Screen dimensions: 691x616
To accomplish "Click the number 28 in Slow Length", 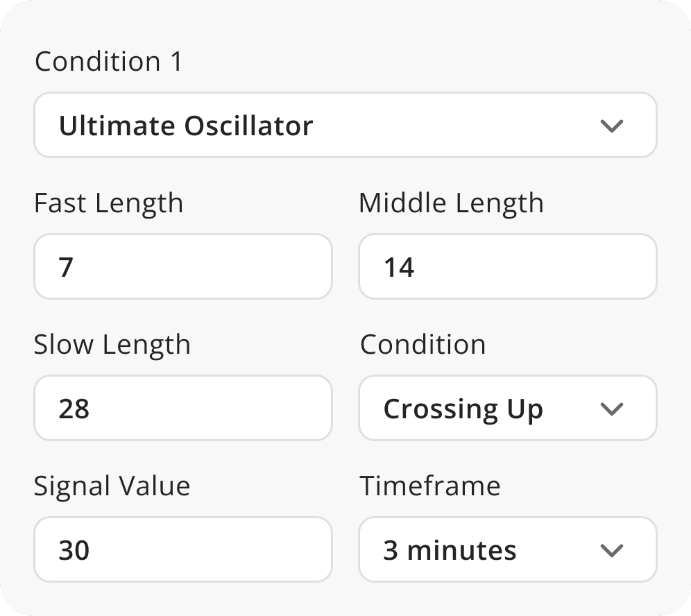I will tap(74, 409).
